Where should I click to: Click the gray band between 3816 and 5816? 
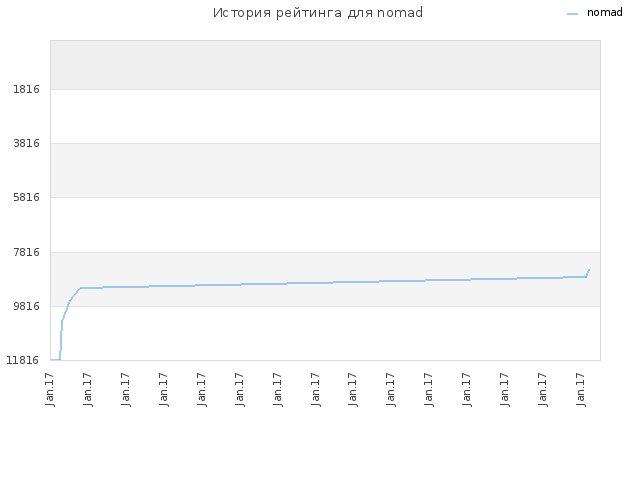click(x=325, y=171)
